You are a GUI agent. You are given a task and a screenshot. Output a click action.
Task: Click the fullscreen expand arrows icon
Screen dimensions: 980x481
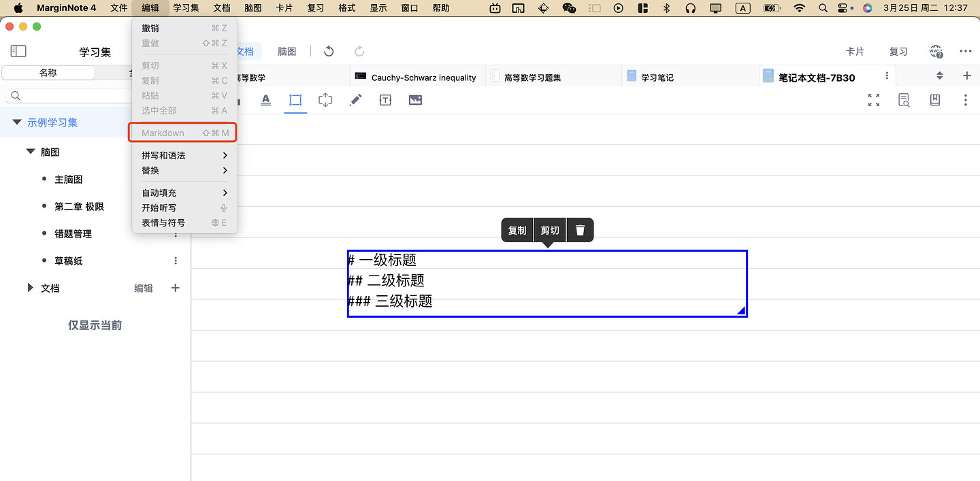pos(874,100)
